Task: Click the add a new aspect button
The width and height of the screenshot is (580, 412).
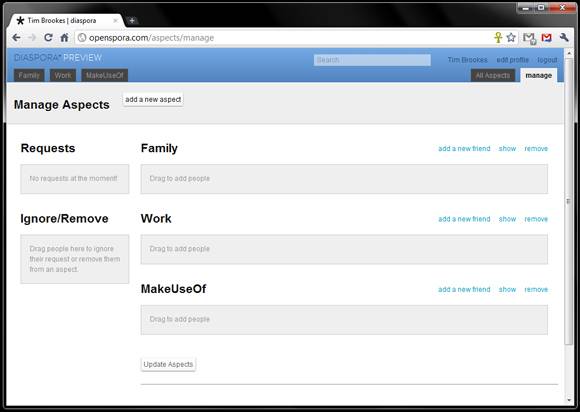Action: coord(153,99)
